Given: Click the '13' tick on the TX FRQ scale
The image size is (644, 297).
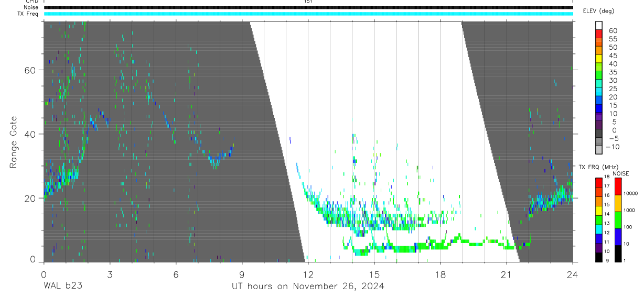Looking at the screenshot, I should 607,224.
